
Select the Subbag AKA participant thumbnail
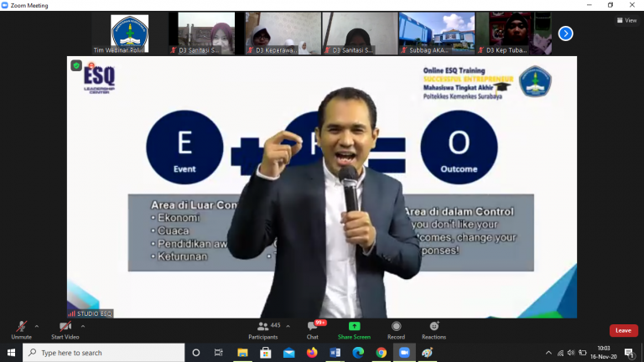(436, 34)
